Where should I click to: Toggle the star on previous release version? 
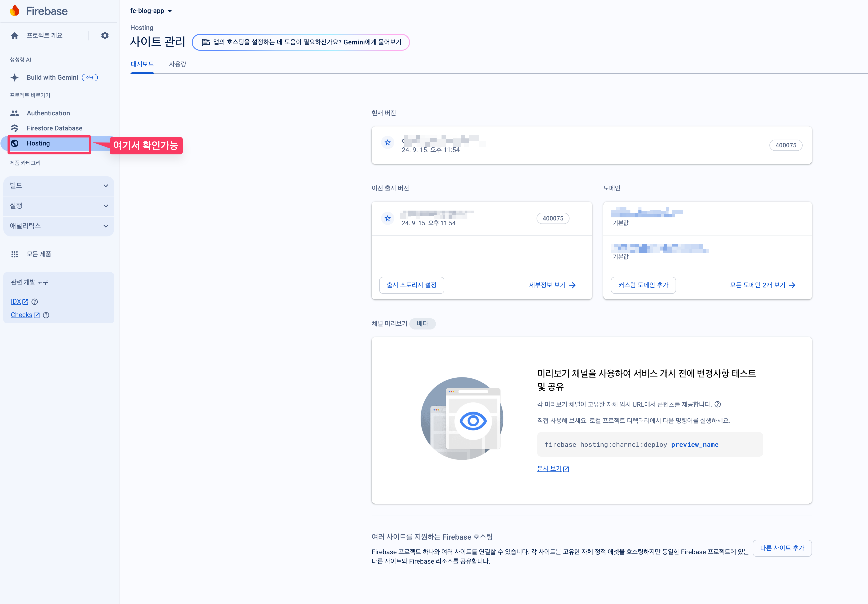[x=387, y=218]
